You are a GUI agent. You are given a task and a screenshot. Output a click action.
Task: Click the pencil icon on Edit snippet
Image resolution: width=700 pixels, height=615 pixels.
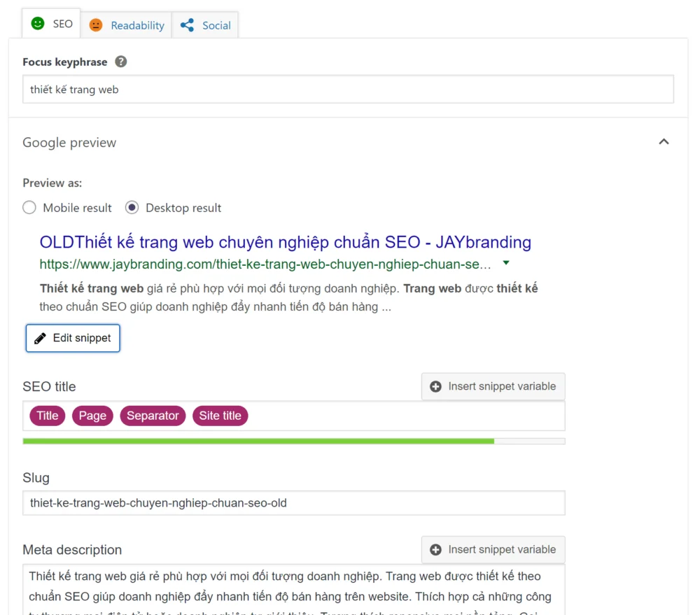(40, 339)
